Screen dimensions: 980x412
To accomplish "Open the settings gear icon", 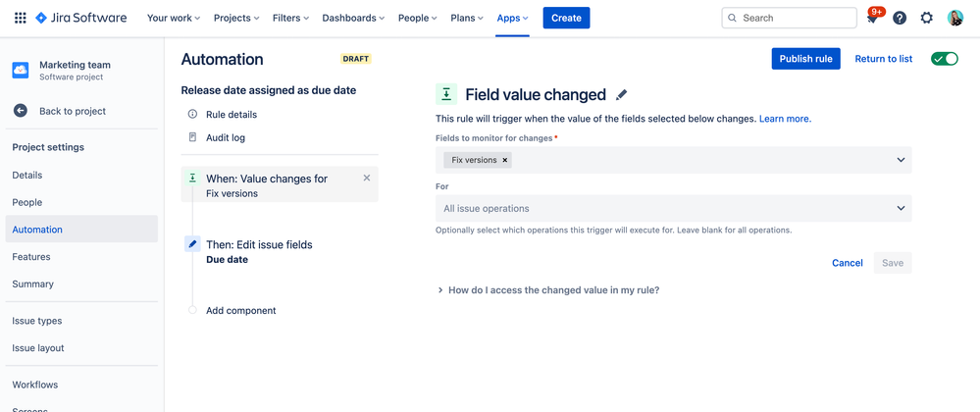I will click(927, 18).
